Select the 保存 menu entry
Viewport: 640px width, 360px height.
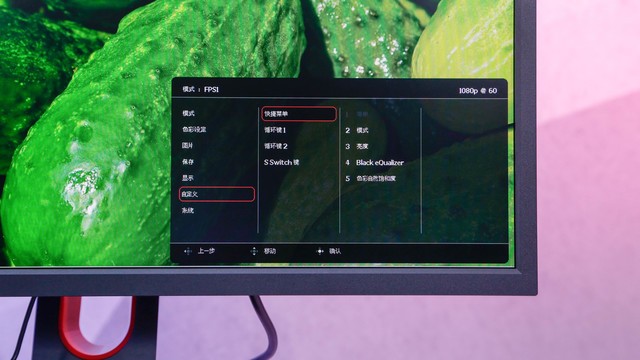(x=188, y=162)
